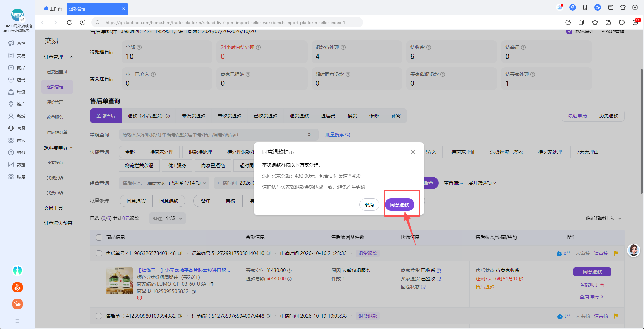Click the product thumbnail of first order
The width and height of the screenshot is (644, 329).
119,281
